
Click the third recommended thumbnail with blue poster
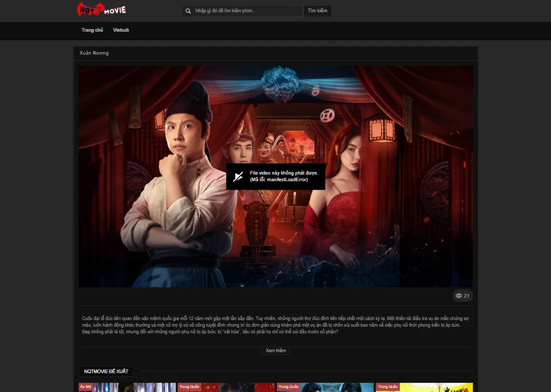click(x=325, y=387)
